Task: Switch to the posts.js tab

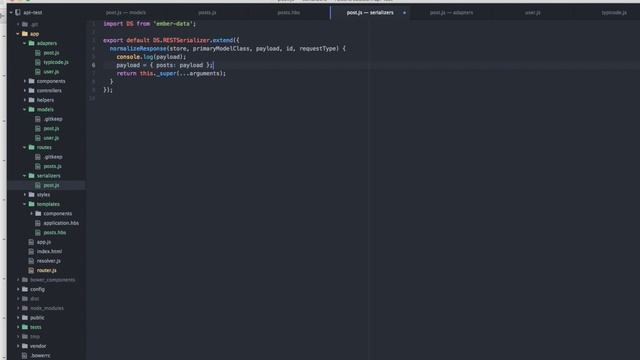Action: [207, 13]
